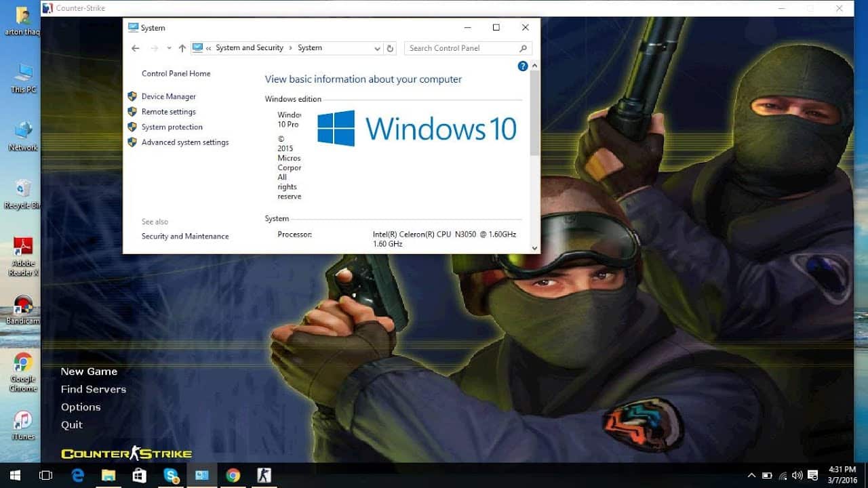This screenshot has width=868, height=488.
Task: Choose Find Servers in the game menu
Action: (93, 389)
